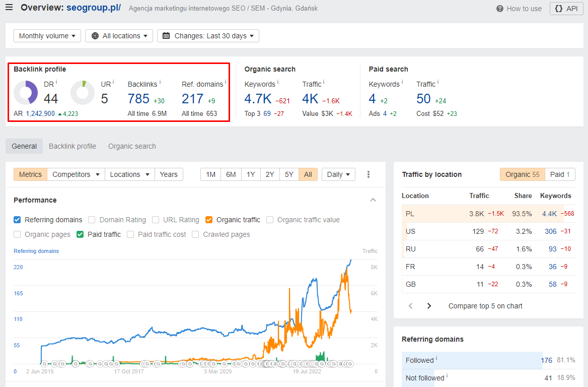Enable Organic traffic value checkbox

coord(270,220)
